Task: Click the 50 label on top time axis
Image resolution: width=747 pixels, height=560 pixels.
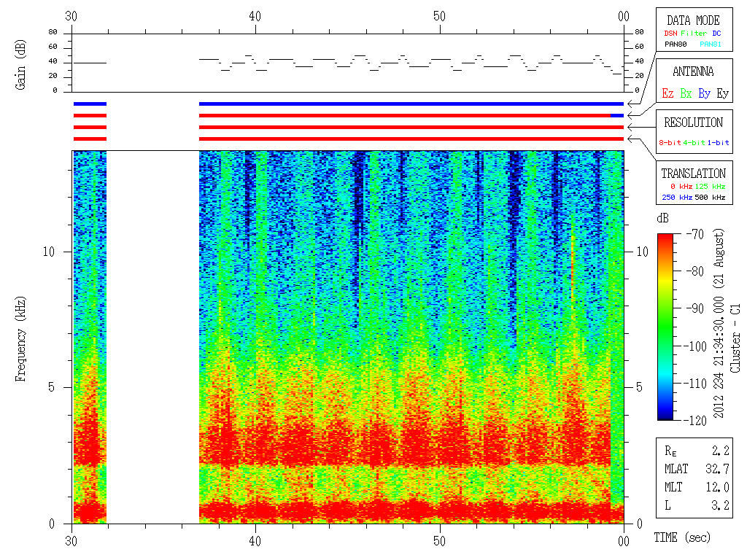Action: pyautogui.click(x=439, y=16)
